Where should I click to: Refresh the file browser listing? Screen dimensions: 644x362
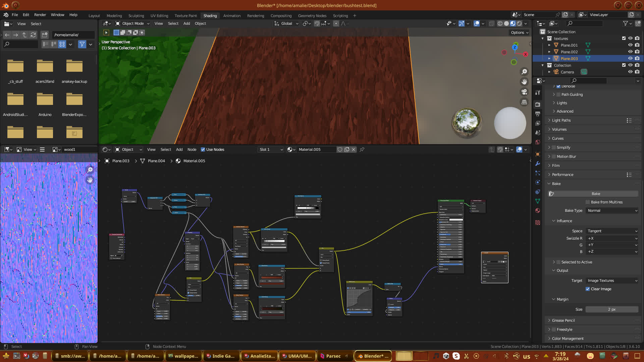pos(33,35)
